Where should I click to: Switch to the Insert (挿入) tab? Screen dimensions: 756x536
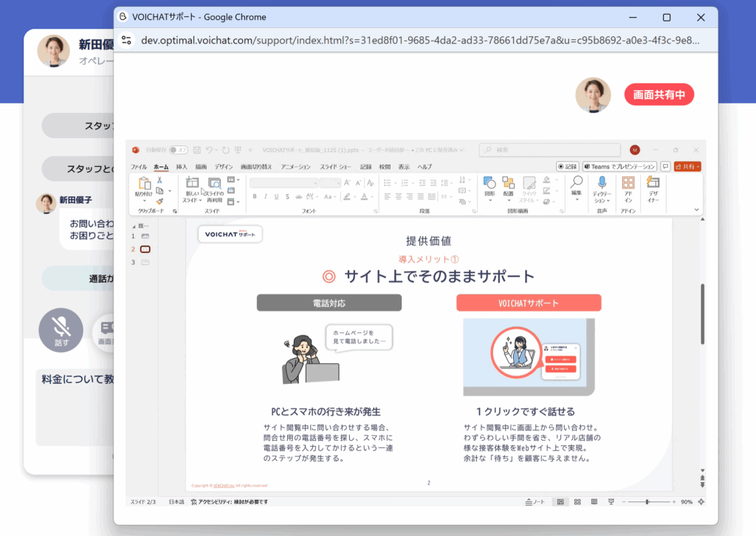click(182, 167)
